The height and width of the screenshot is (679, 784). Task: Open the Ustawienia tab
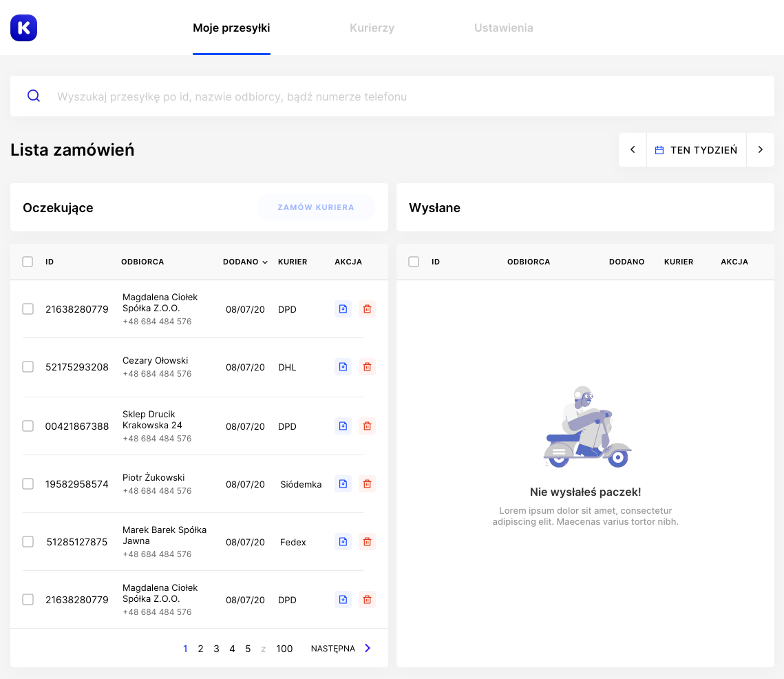pyautogui.click(x=503, y=28)
